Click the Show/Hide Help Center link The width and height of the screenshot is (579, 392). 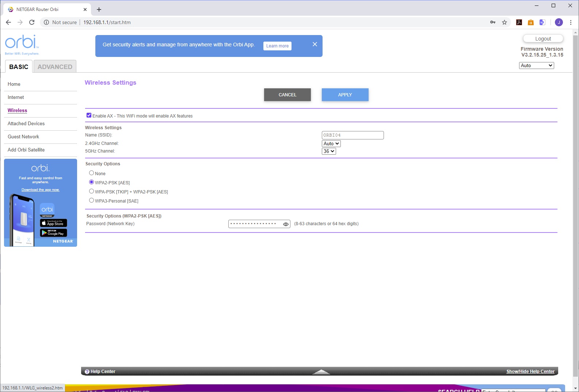[530, 372]
